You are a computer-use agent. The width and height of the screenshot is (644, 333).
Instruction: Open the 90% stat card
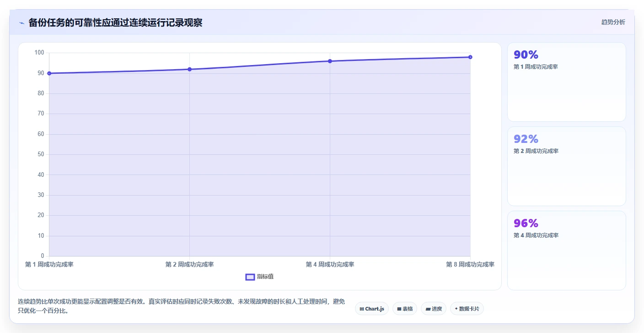point(566,82)
